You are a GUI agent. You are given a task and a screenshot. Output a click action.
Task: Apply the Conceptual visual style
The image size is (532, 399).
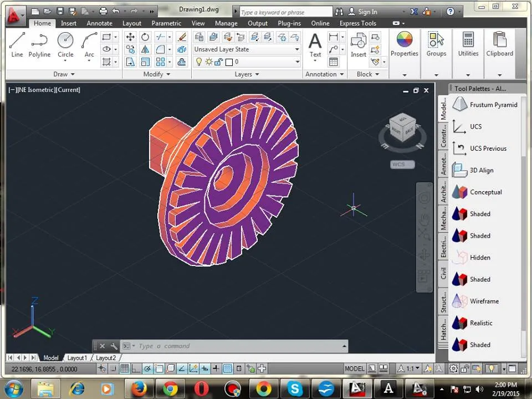(x=477, y=192)
